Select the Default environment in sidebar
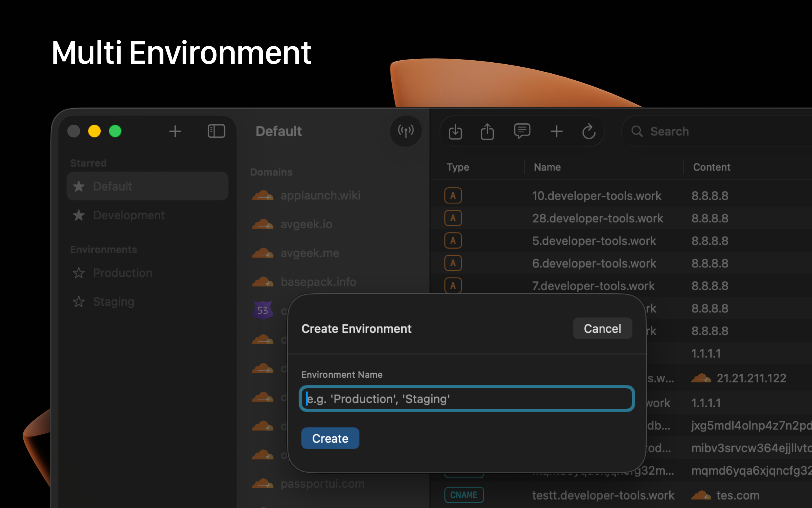The width and height of the screenshot is (812, 508). (148, 186)
